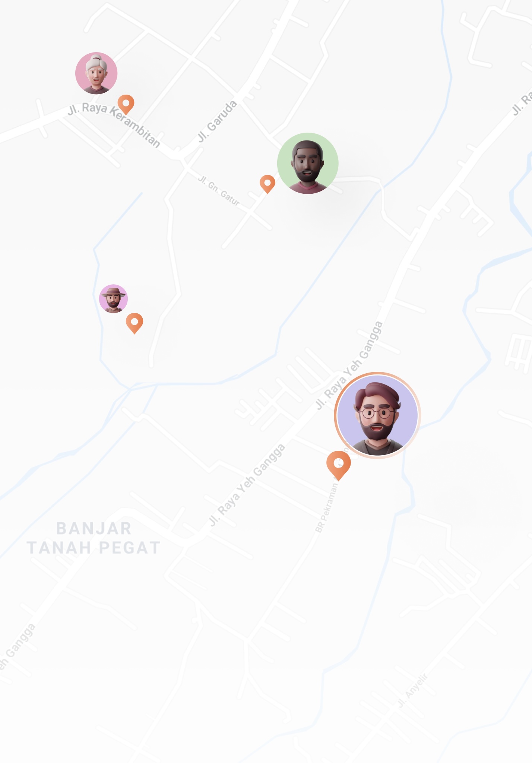Click the Jl. Raya Yeh Gangga label near BR Pekraman

[247, 485]
